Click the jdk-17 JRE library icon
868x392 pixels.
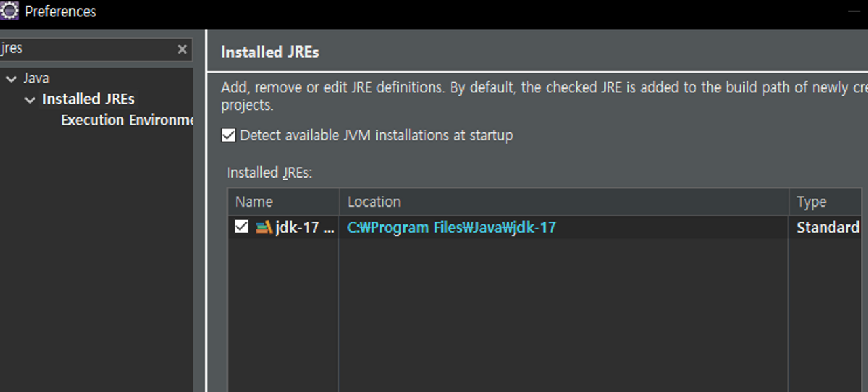[x=263, y=227]
